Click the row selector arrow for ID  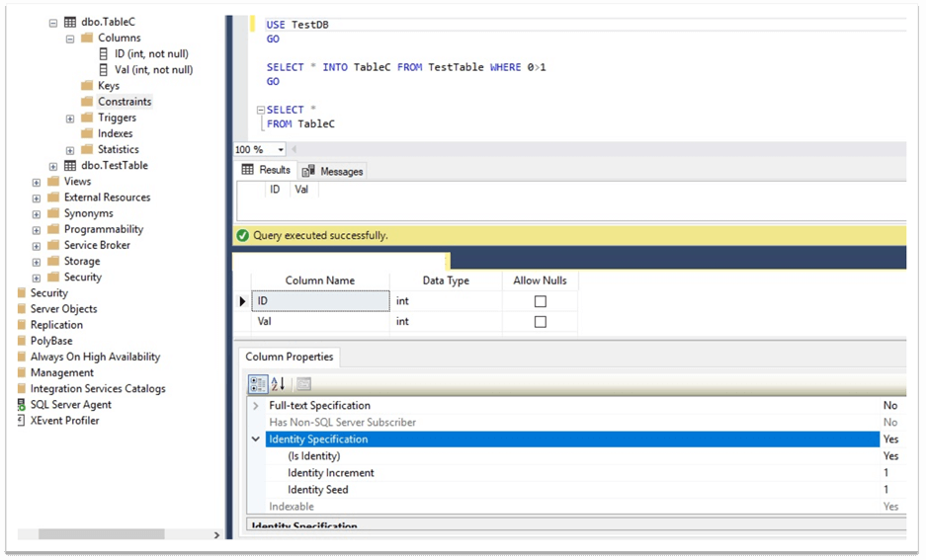[242, 301]
